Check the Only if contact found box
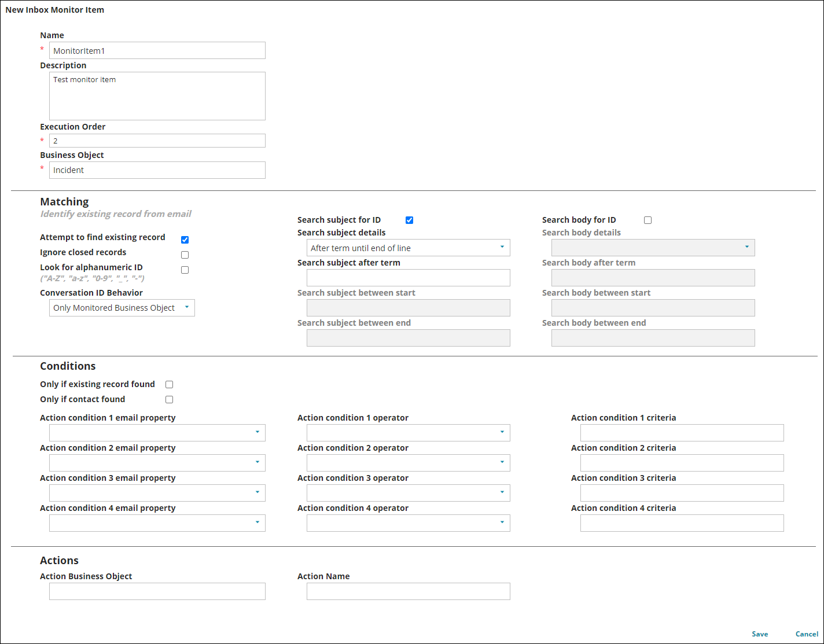The image size is (824, 644). point(169,399)
